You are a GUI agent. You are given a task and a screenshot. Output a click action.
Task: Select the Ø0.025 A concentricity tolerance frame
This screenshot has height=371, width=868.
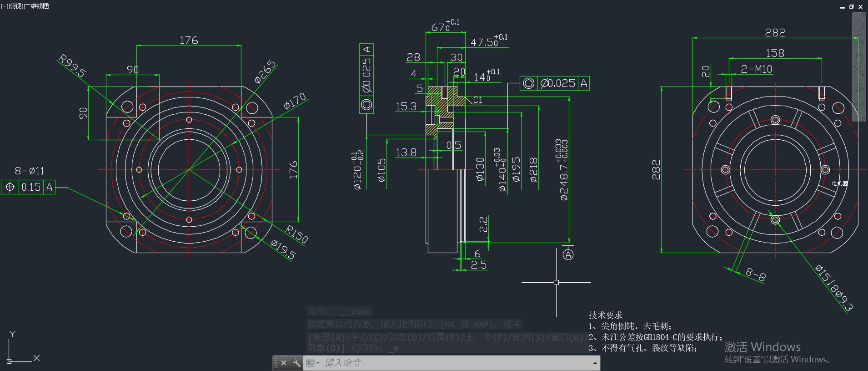coord(555,83)
